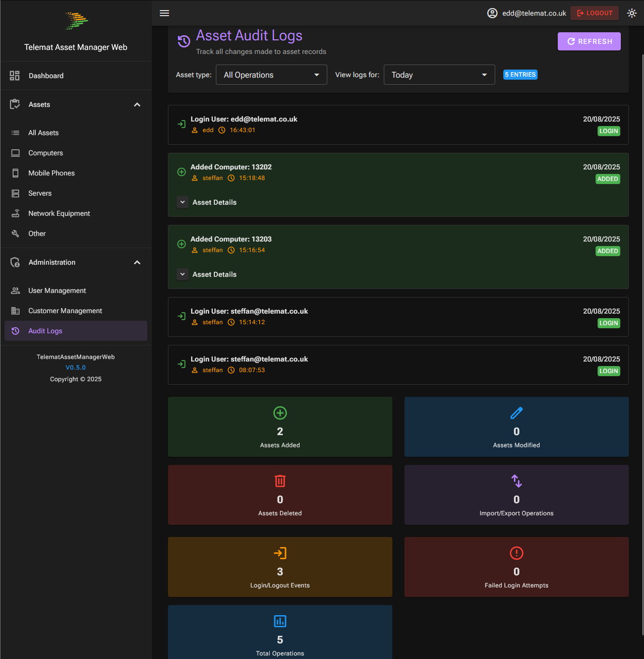This screenshot has height=659, width=644.
Task: Click the hamburger menu icon
Action: (164, 13)
